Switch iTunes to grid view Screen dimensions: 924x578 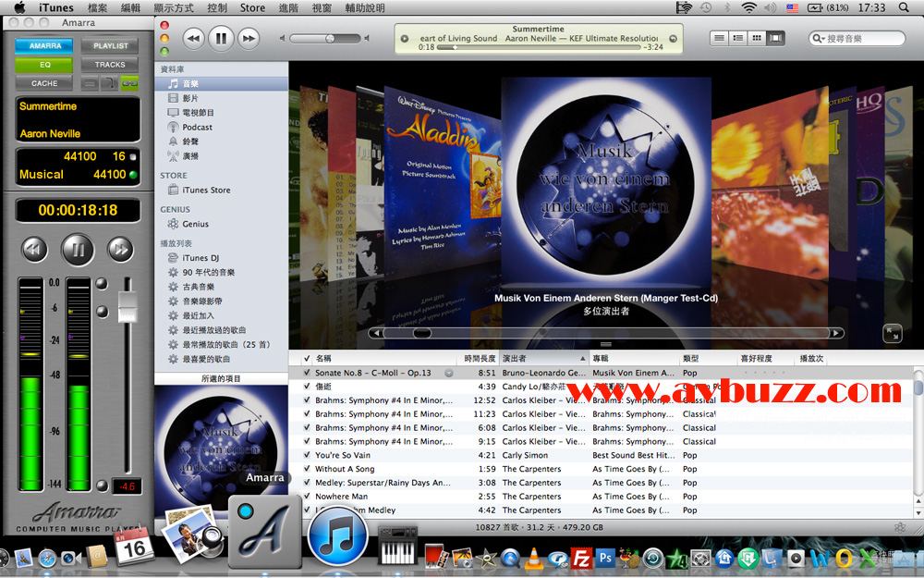point(757,38)
